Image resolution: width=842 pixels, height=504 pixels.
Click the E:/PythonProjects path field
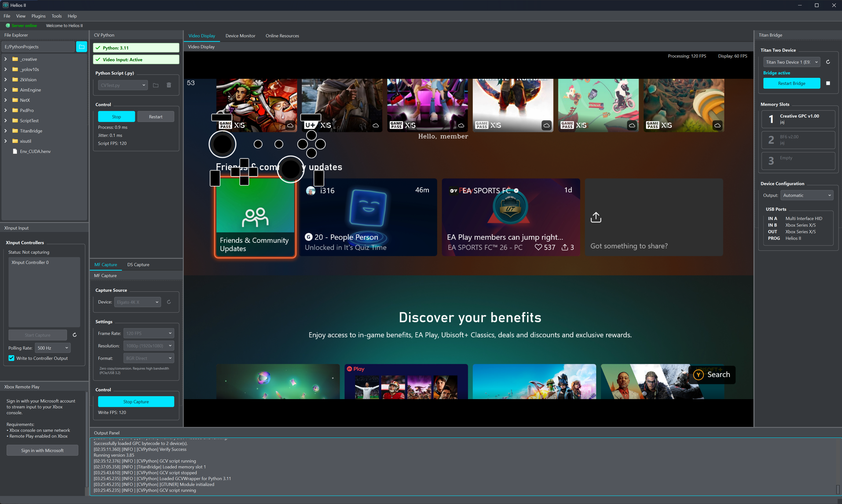[x=38, y=47]
